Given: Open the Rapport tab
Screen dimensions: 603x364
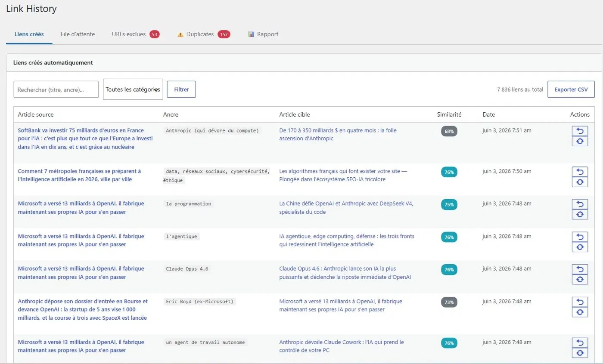Looking at the screenshot, I should pyautogui.click(x=263, y=34).
